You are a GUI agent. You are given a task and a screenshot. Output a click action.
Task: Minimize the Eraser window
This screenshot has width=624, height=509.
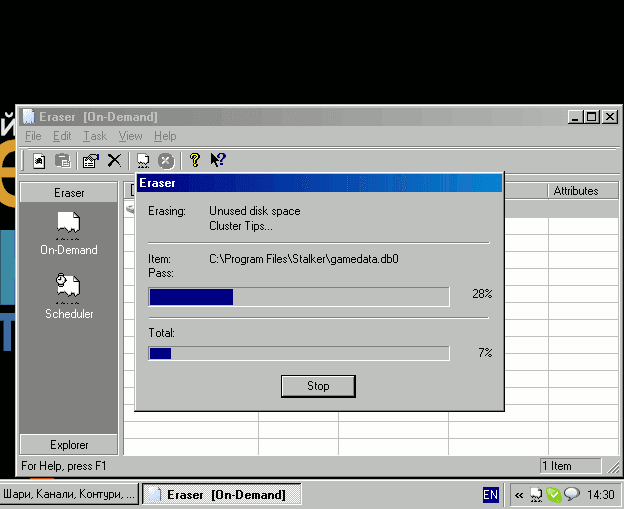click(575, 117)
